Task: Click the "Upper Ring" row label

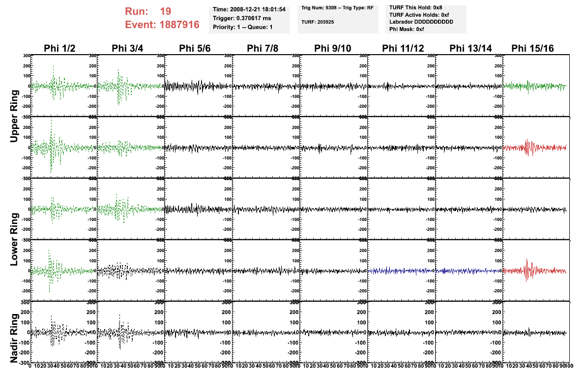Action: [14, 116]
